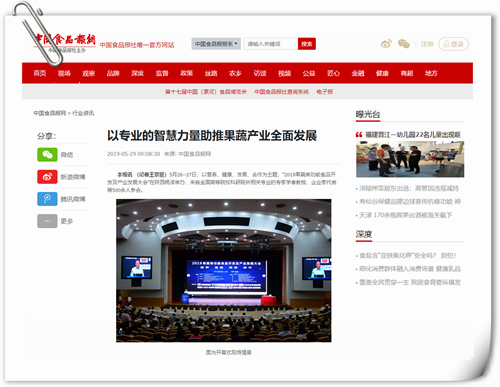500x387 pixels.
Task: Open the 地方 menu item in the red navigation bar
Action: (x=431, y=73)
